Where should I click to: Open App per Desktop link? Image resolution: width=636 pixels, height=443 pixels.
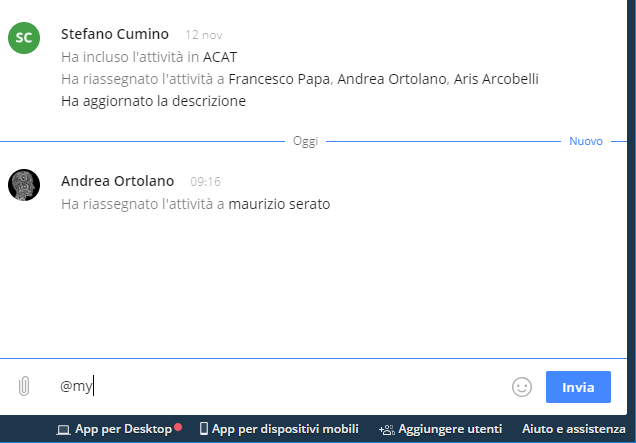click(124, 430)
